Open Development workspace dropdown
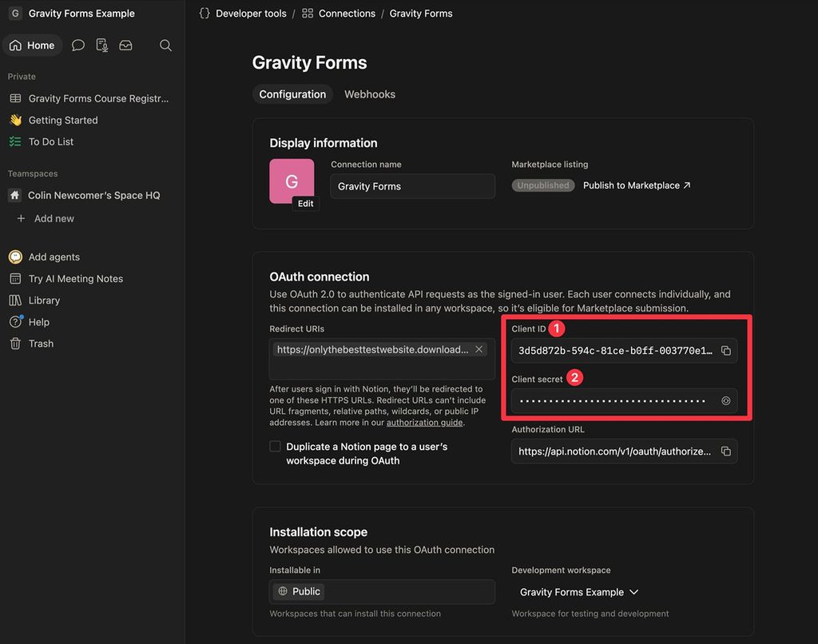Screen dimensions: 818x644 coord(579,592)
